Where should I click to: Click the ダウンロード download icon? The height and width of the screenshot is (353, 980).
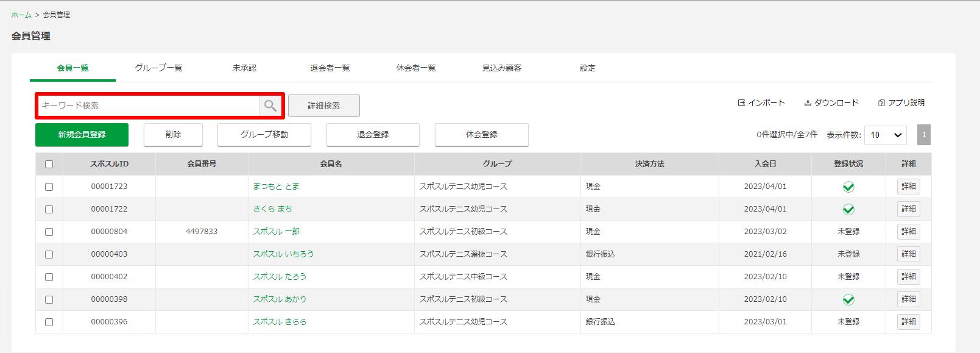(808, 103)
